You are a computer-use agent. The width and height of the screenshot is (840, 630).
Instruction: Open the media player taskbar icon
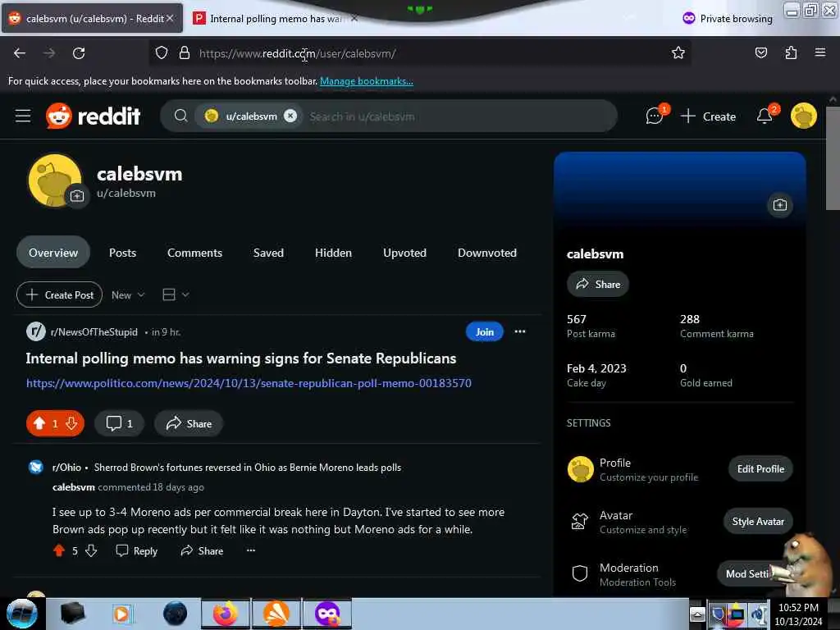(x=121, y=614)
